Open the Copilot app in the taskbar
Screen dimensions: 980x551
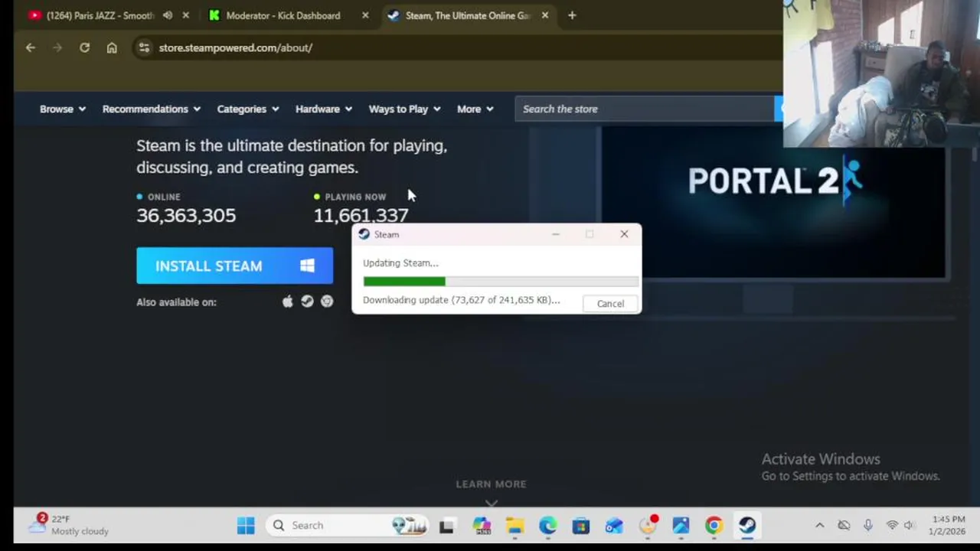pyautogui.click(x=482, y=525)
